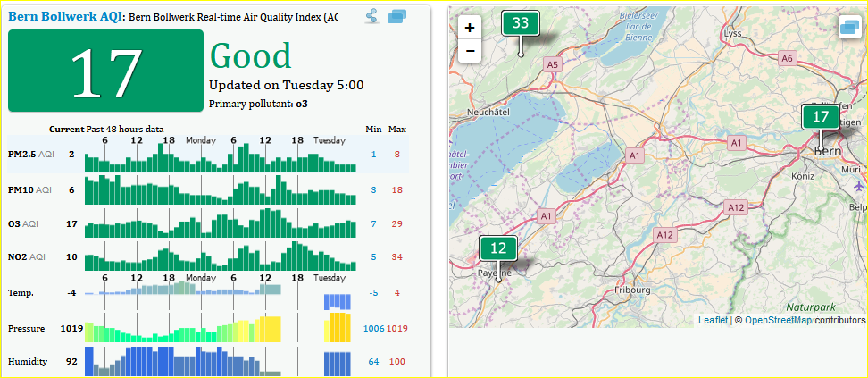Screen dimensions: 868x378
Task: Click the Humidity history bar chart
Action: point(219,362)
